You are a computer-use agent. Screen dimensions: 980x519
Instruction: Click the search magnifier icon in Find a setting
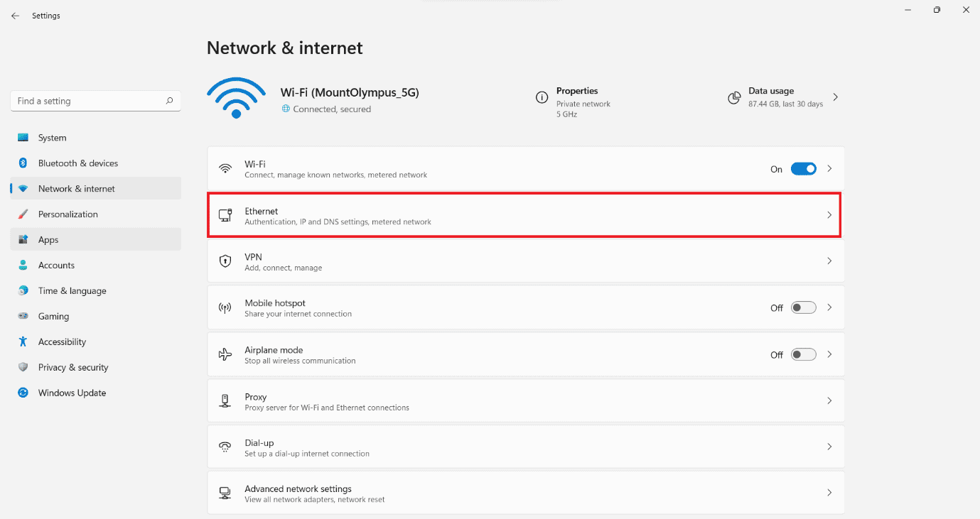[169, 101]
